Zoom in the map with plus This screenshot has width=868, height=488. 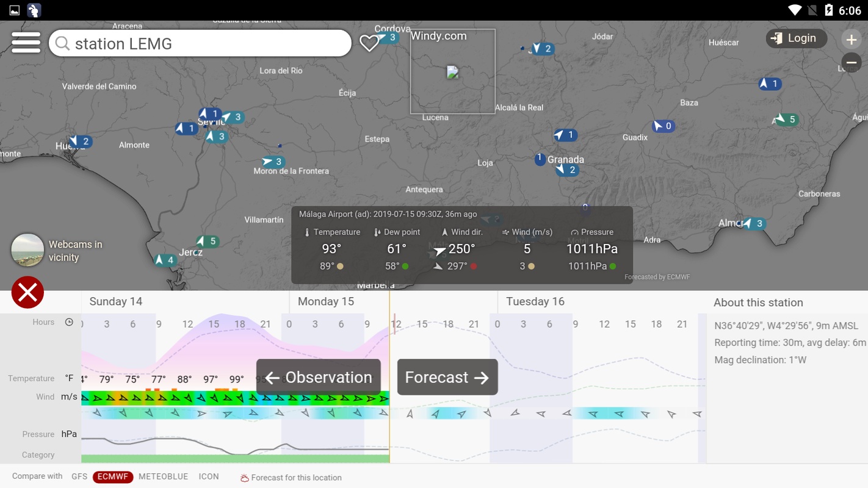coord(851,39)
